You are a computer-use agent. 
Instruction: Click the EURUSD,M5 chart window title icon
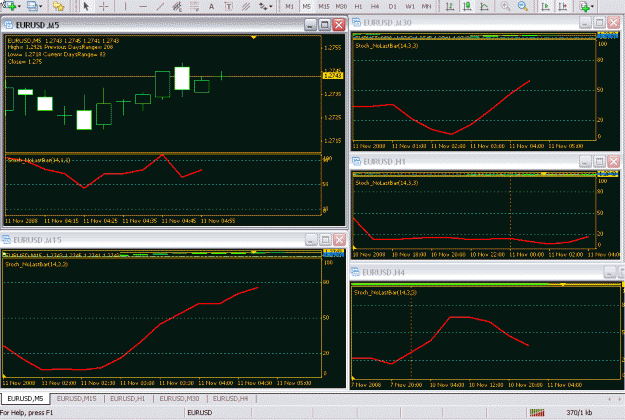[9, 25]
